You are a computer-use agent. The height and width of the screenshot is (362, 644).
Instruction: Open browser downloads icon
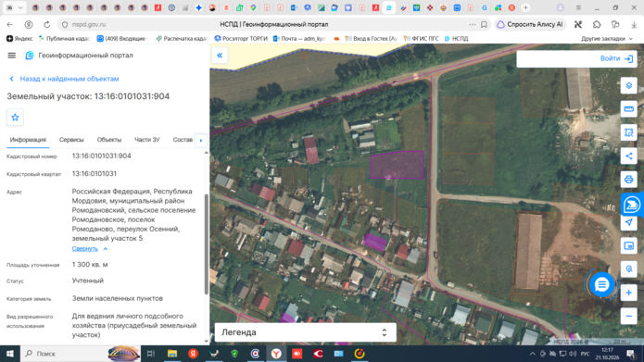pos(634,25)
